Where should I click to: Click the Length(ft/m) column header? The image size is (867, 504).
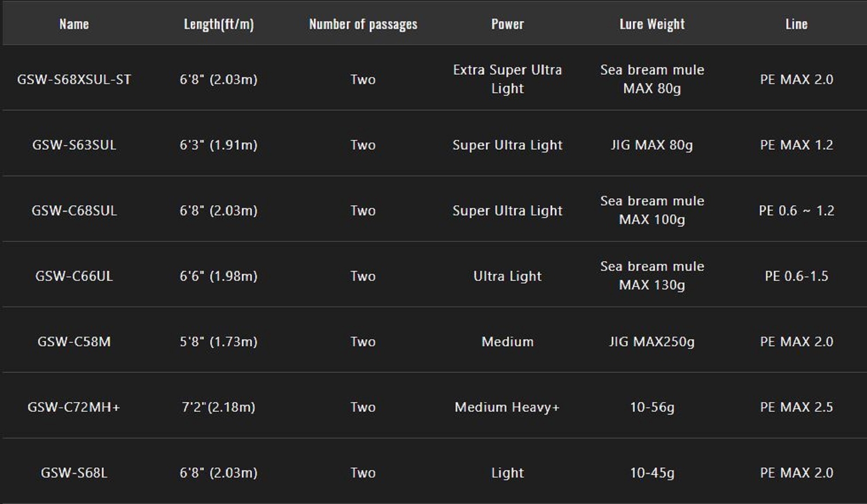[218, 24]
